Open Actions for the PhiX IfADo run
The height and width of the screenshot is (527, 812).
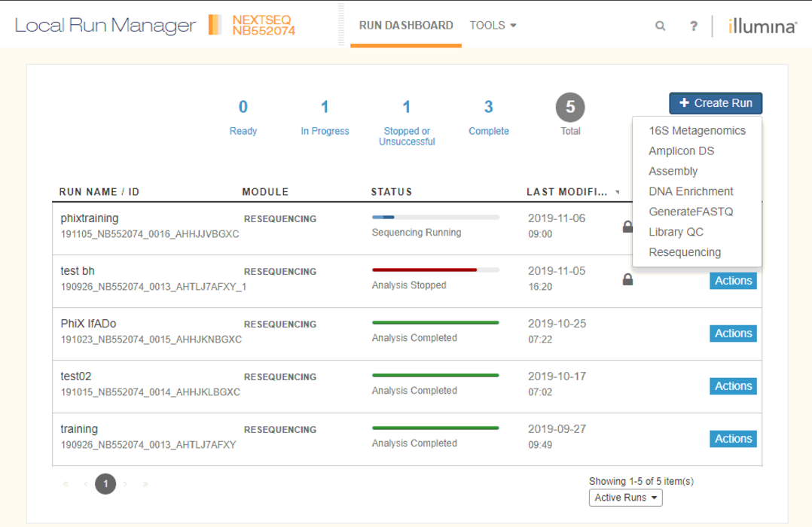point(732,334)
